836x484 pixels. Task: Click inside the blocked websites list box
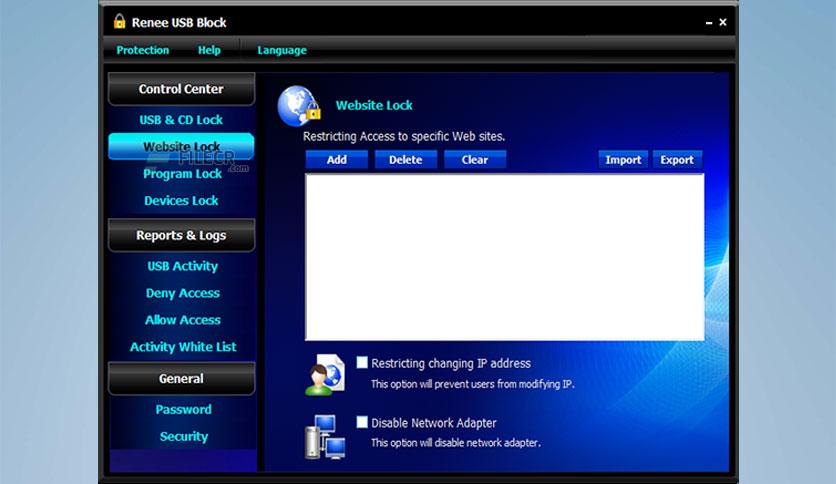pos(504,257)
